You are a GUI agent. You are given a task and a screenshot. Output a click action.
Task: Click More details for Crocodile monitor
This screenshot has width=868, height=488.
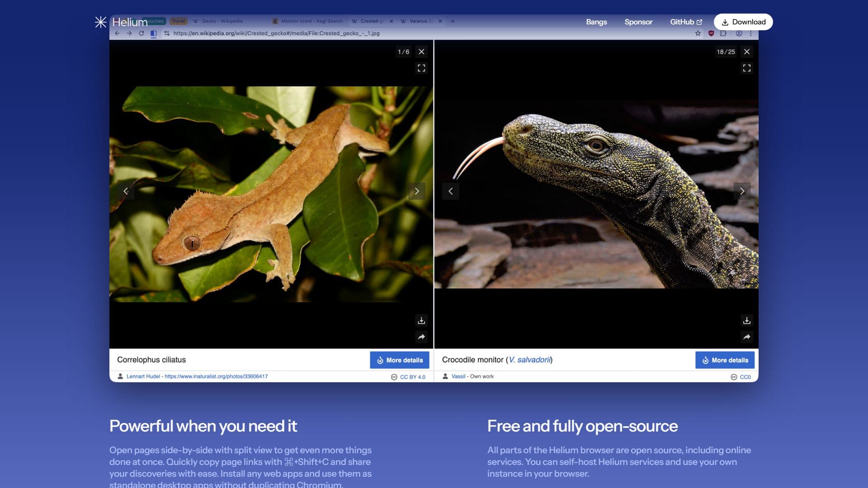point(725,360)
